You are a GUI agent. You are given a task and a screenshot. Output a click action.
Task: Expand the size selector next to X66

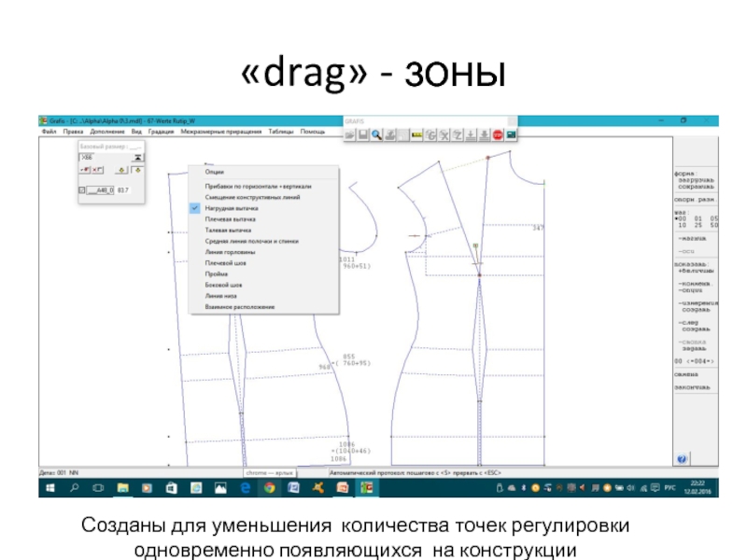pyautogui.click(x=136, y=158)
